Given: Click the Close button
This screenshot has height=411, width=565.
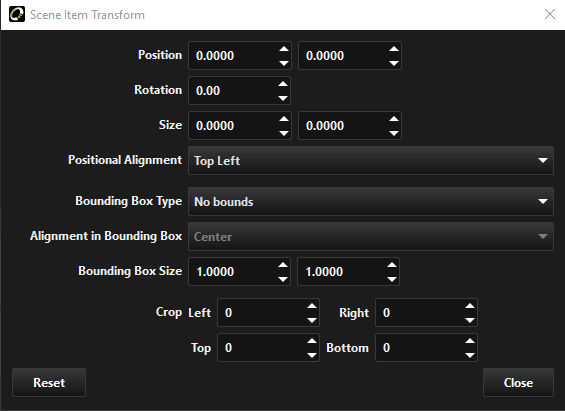Looking at the screenshot, I should [518, 383].
